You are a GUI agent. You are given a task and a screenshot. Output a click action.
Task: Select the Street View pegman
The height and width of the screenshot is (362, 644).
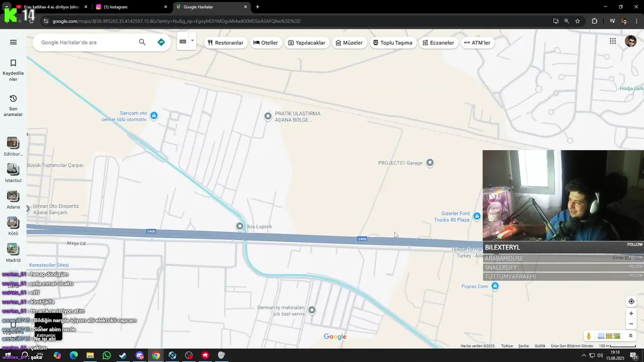589,336
